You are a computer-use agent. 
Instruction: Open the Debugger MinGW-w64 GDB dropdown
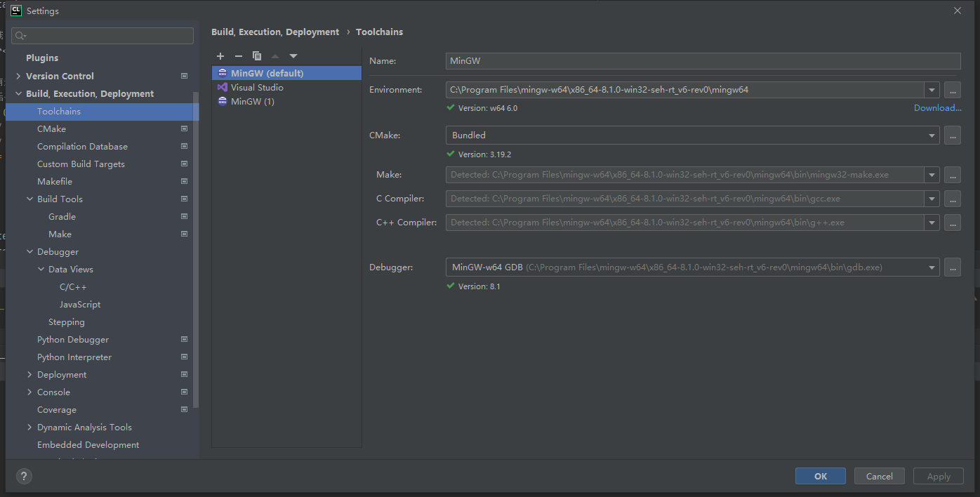932,267
